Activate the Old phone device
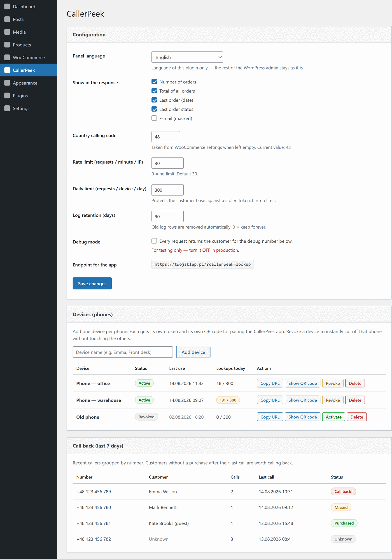Image resolution: width=392 pixels, height=559 pixels. (x=333, y=417)
